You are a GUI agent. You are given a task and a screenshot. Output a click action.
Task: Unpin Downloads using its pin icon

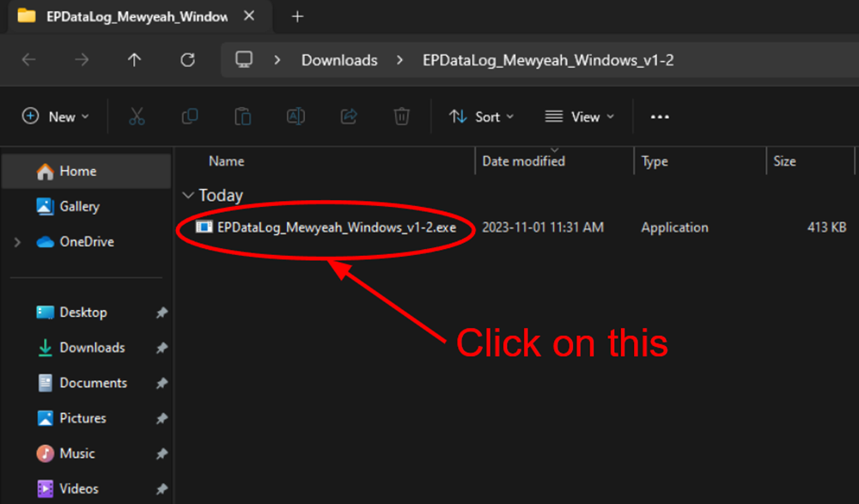(161, 348)
